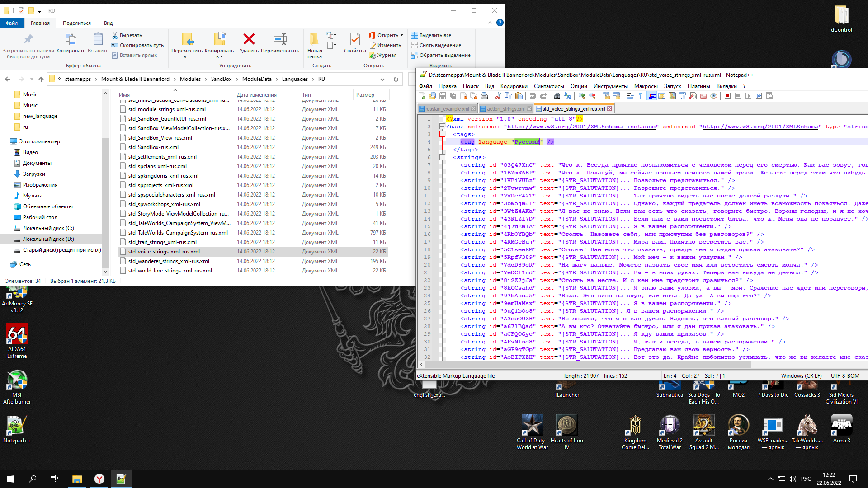Image resolution: width=868 pixels, height=488 pixels.
Task: Create a new folder via Новая папка
Action: click(x=315, y=46)
